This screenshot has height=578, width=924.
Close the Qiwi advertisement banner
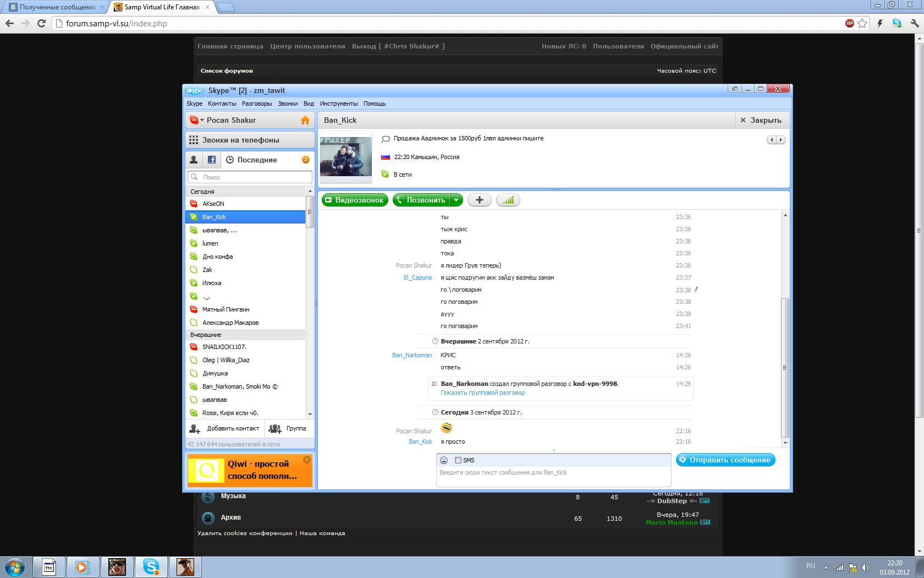coord(307,460)
